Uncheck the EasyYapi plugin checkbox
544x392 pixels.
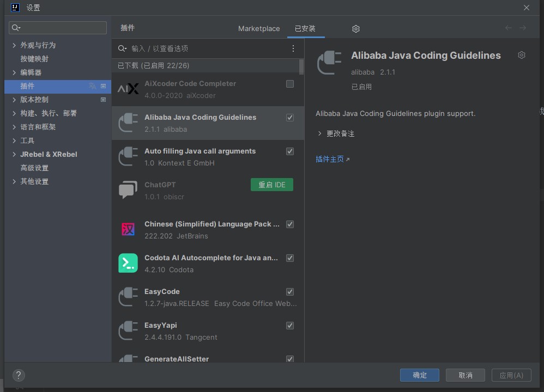point(290,326)
